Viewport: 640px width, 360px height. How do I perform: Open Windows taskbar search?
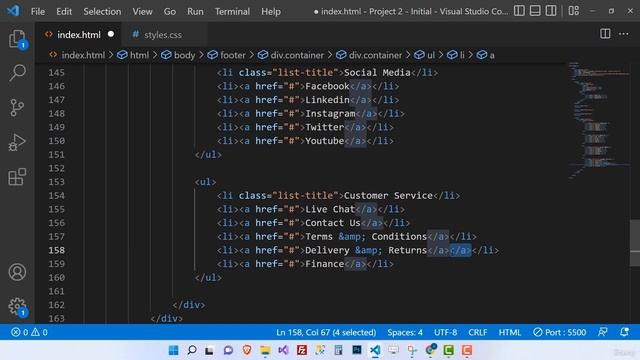pyautogui.click(x=191, y=350)
